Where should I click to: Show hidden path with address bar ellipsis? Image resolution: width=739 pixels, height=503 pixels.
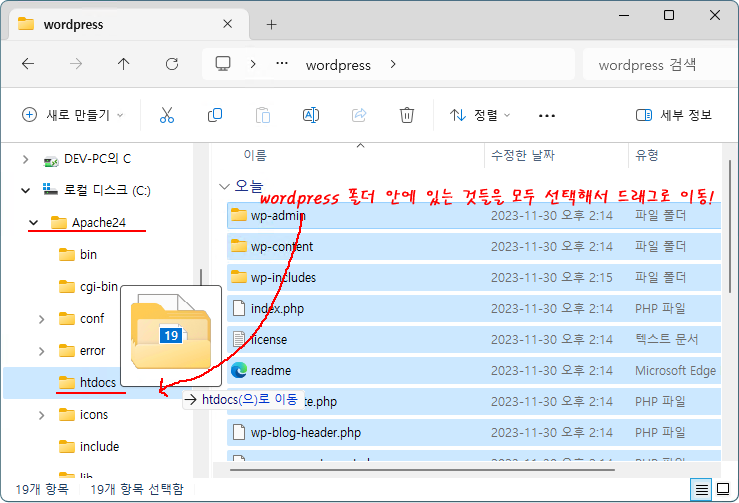pyautogui.click(x=282, y=63)
